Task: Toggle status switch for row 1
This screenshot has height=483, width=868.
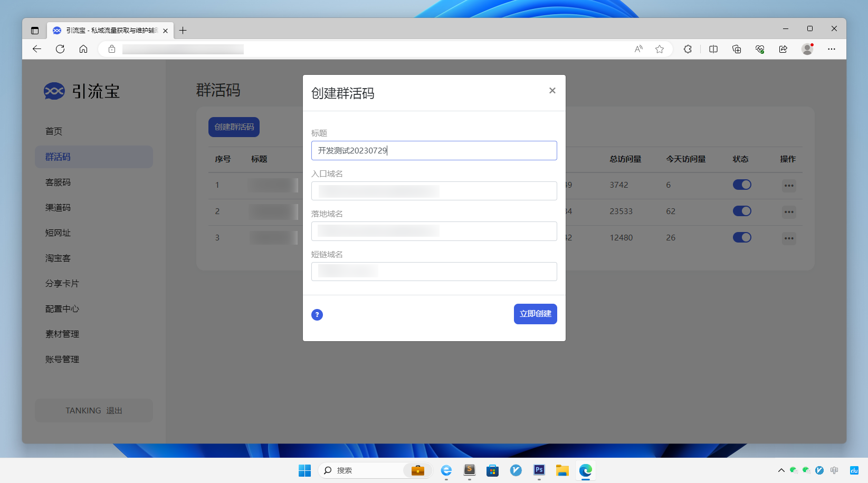Action: coord(742,185)
